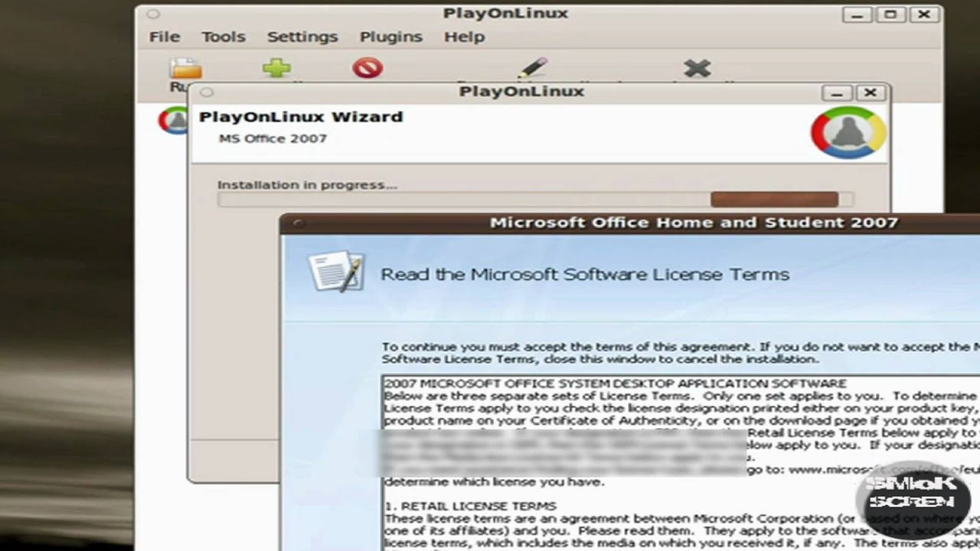The height and width of the screenshot is (551, 980).
Task: Click the license document icon in Office installer
Action: tap(335, 272)
